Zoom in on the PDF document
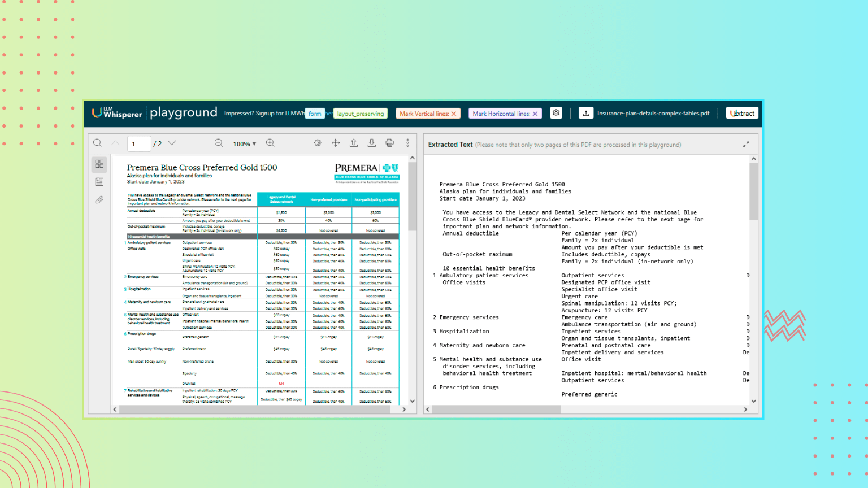The image size is (868, 488). pos(270,143)
